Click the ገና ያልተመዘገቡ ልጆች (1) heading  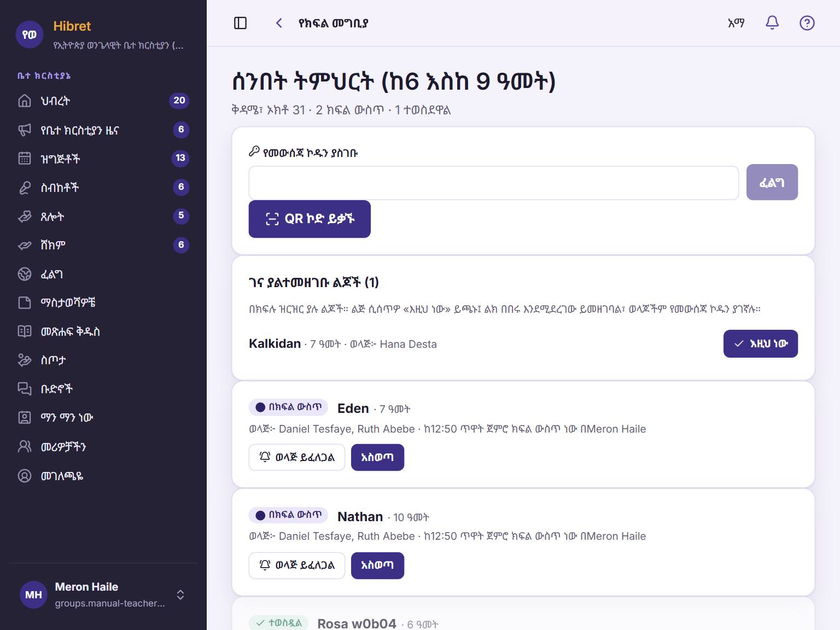click(x=313, y=282)
